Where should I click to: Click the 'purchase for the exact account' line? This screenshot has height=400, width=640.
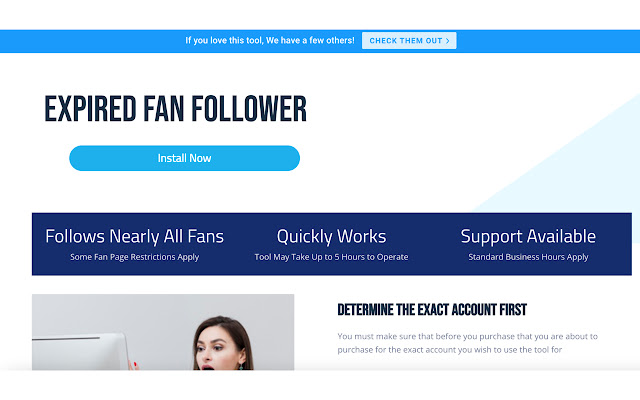pos(449,350)
